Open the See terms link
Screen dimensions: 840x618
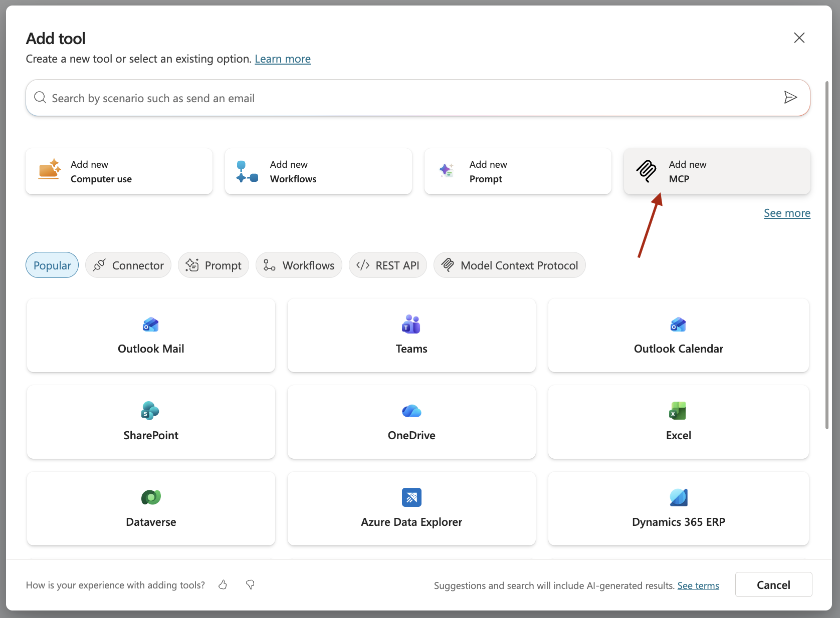[x=698, y=585]
